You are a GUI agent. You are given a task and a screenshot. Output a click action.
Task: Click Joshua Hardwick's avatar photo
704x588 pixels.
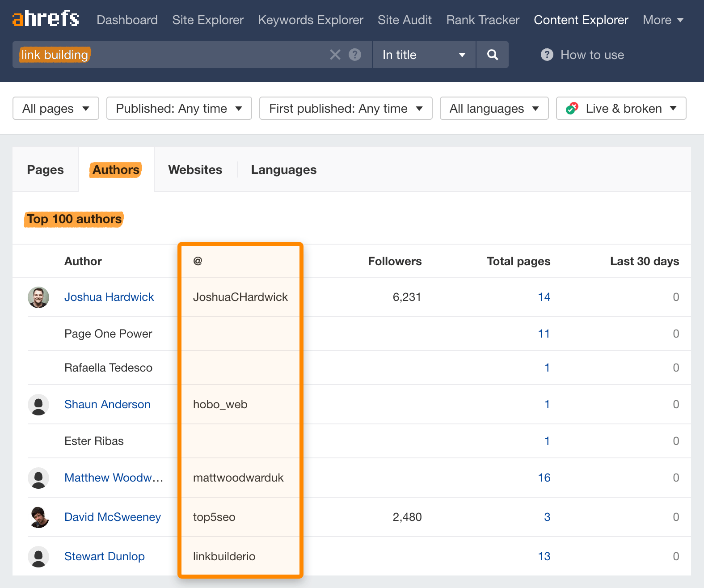(x=38, y=297)
